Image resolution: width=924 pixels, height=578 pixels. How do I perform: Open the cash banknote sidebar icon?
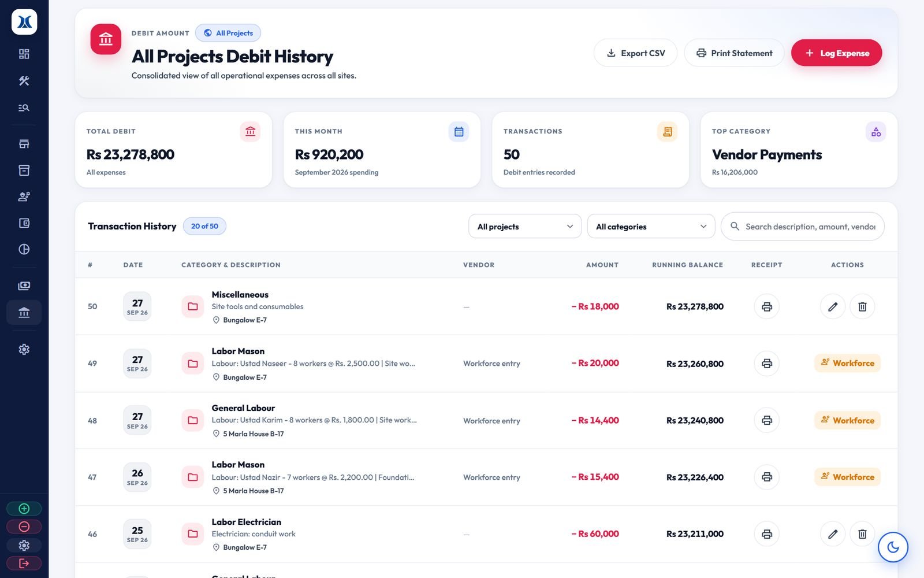(24, 286)
